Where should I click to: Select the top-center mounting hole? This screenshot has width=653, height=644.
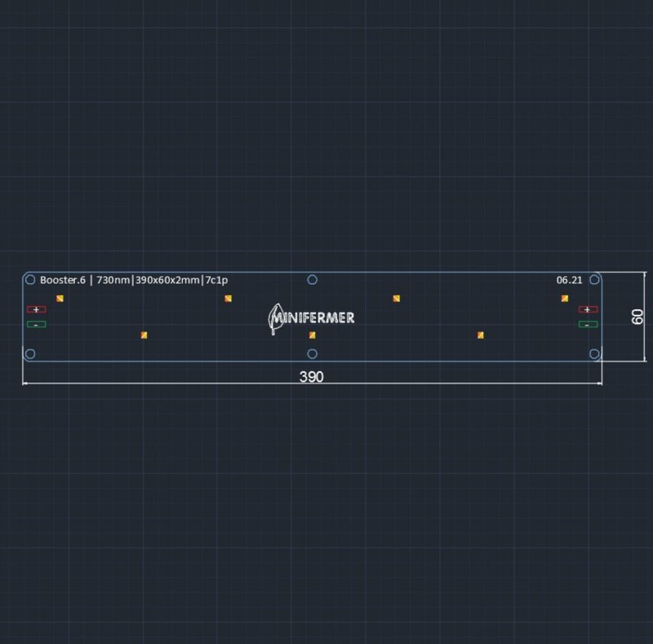313,280
